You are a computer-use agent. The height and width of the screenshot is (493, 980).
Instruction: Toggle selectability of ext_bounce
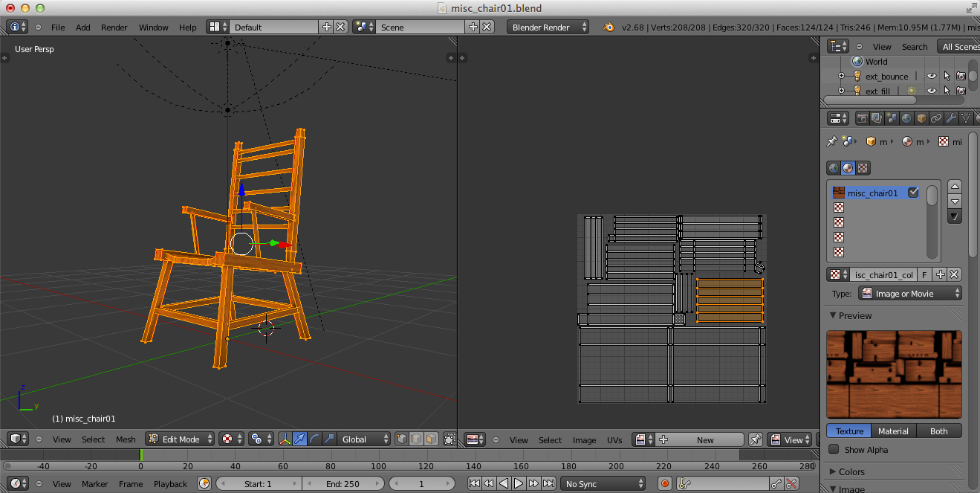coord(947,76)
